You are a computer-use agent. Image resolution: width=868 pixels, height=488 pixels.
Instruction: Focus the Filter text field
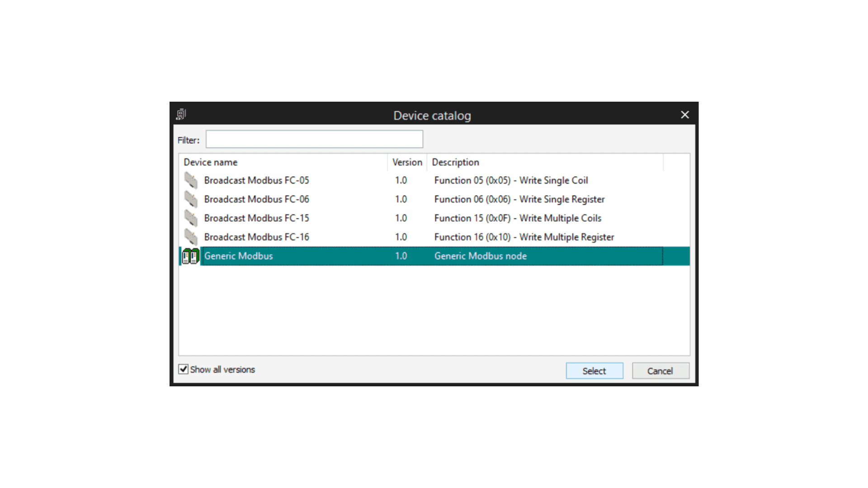click(314, 139)
